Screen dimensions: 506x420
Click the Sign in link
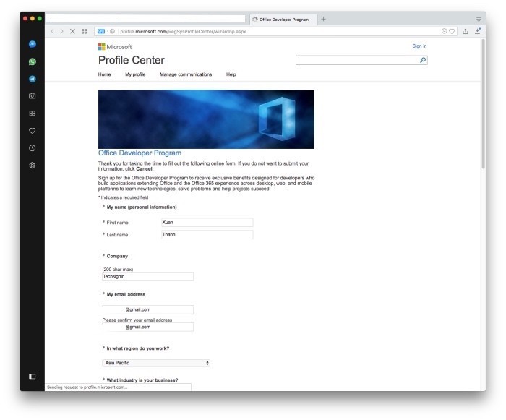[x=419, y=46]
